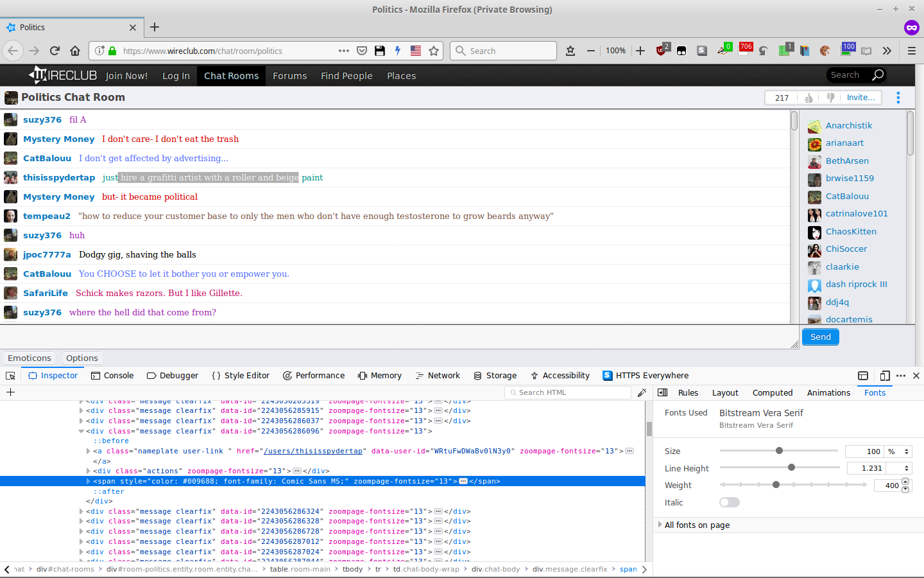
Task: Collapse the div with data-id 2243056286096
Action: pos(81,431)
